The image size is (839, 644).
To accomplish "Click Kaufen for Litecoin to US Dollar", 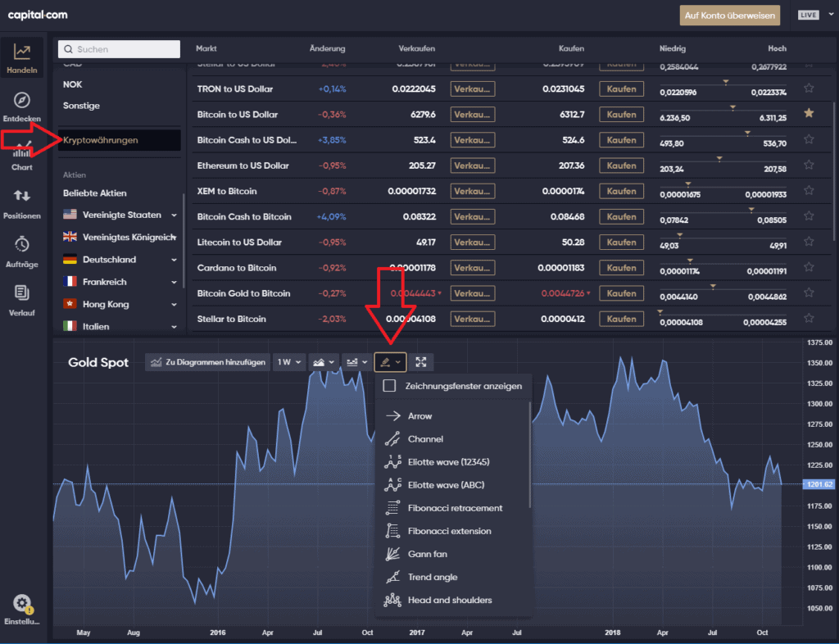I will point(621,243).
